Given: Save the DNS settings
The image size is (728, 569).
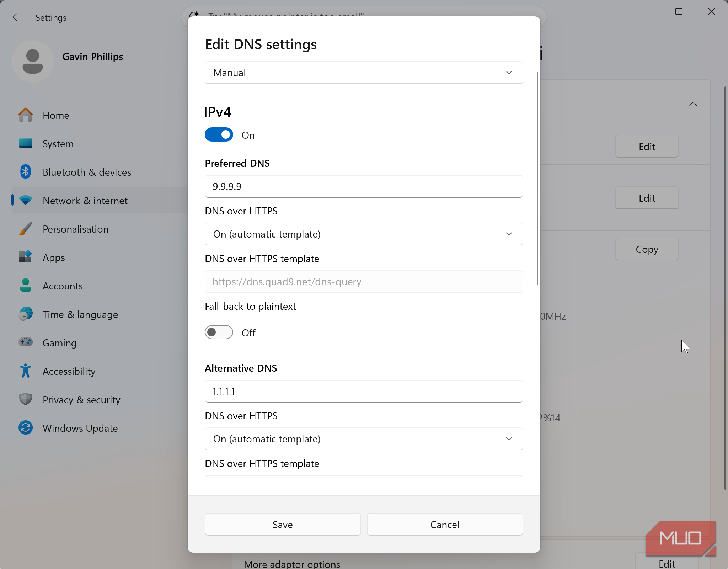Looking at the screenshot, I should 283,524.
